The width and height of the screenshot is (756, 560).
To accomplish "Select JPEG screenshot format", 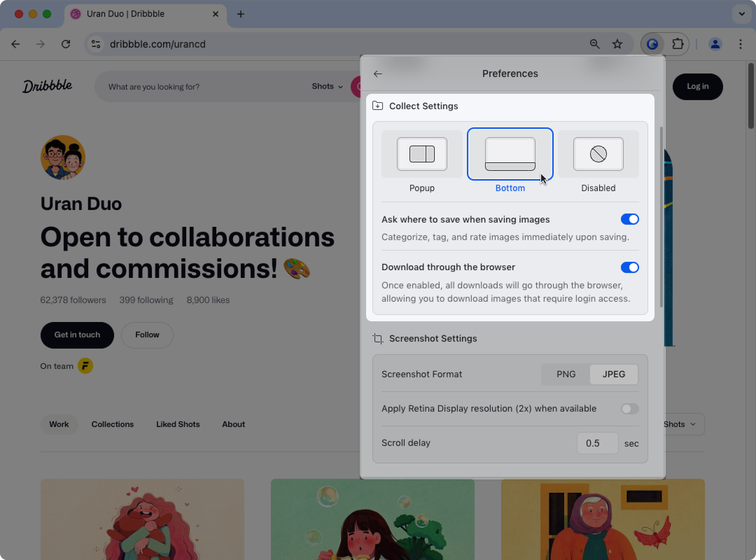I will pos(614,374).
